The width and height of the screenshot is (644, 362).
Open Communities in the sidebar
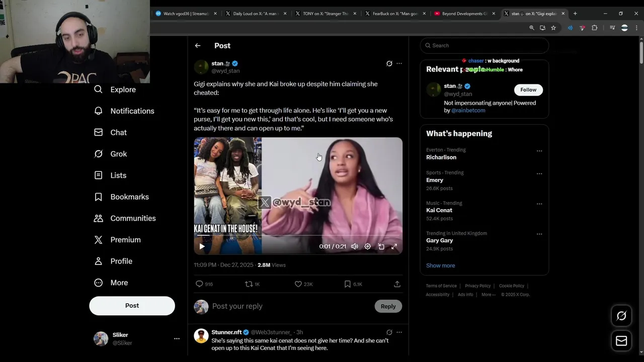125,218
